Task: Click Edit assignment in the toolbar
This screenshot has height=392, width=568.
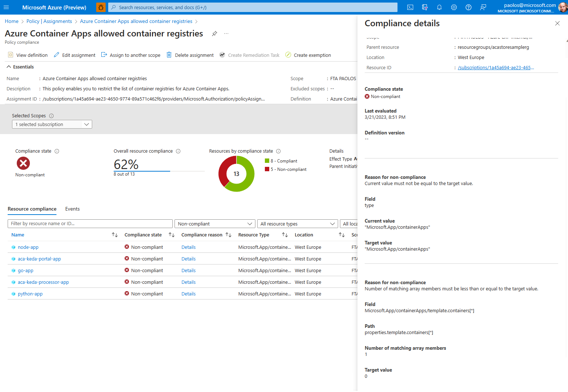Action: pos(75,55)
